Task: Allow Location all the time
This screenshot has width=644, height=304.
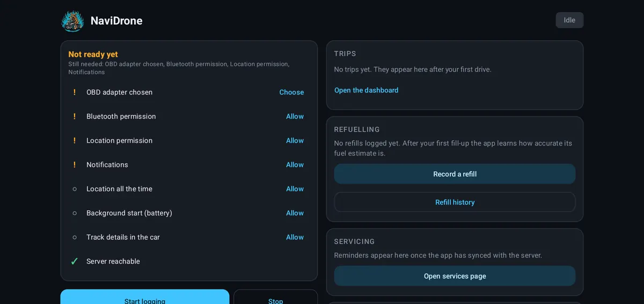Action: coord(295,189)
